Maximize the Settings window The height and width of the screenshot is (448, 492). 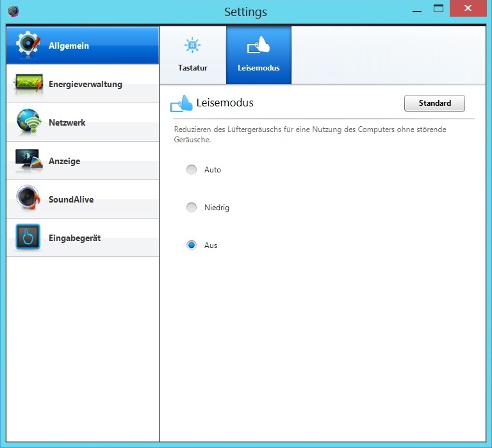438,9
